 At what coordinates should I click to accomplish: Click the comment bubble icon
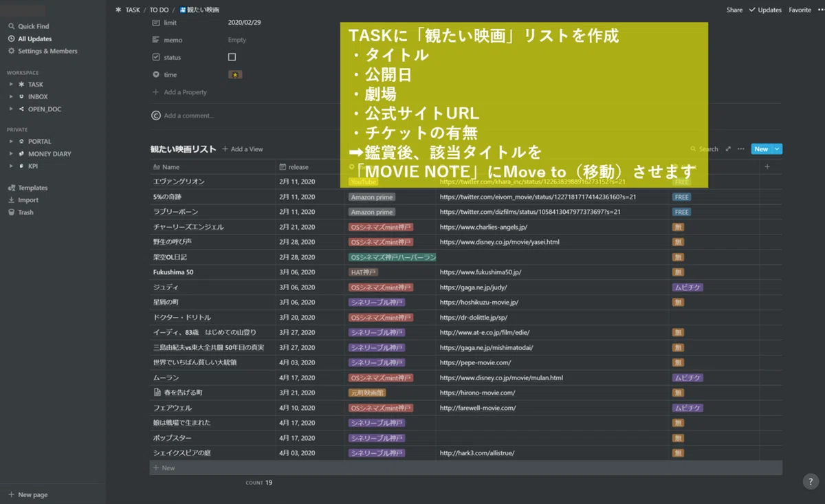point(156,116)
